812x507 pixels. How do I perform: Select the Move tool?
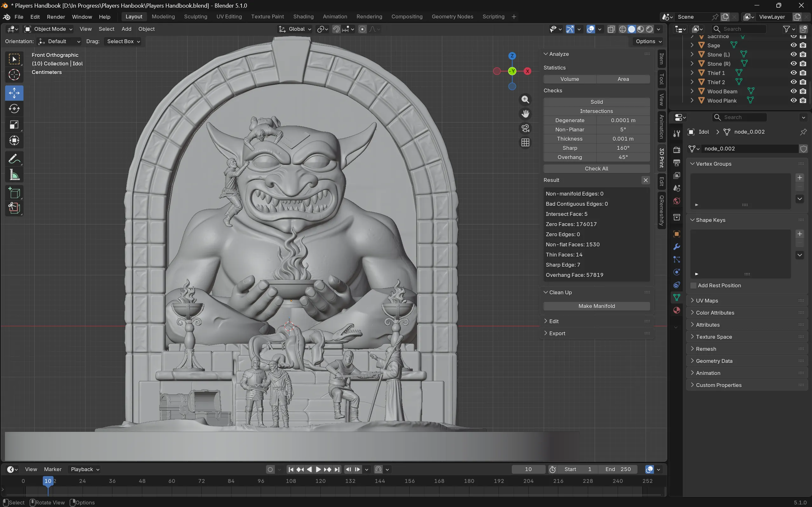(x=14, y=93)
